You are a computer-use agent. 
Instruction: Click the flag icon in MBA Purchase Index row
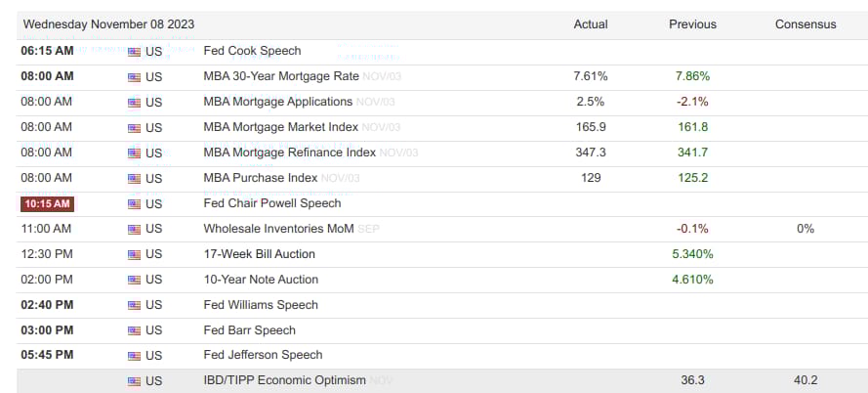[134, 178]
